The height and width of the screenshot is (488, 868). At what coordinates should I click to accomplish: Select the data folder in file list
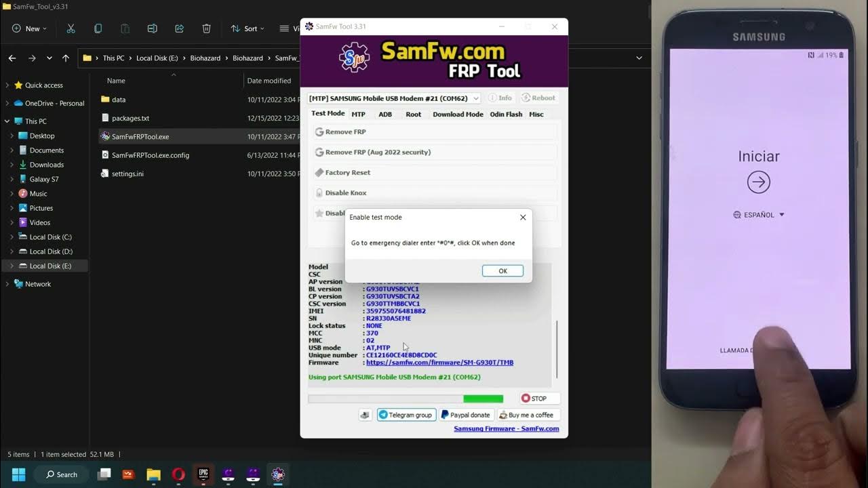point(119,100)
